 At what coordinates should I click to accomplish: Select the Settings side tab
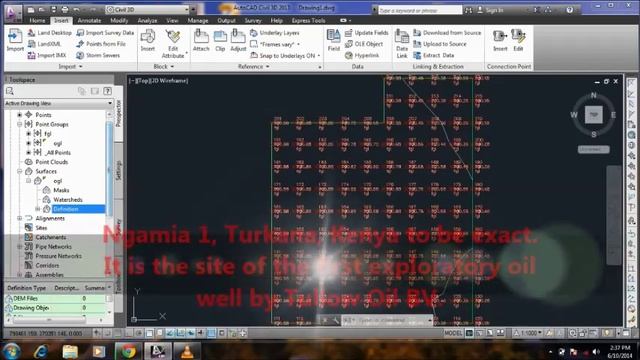coord(119,171)
